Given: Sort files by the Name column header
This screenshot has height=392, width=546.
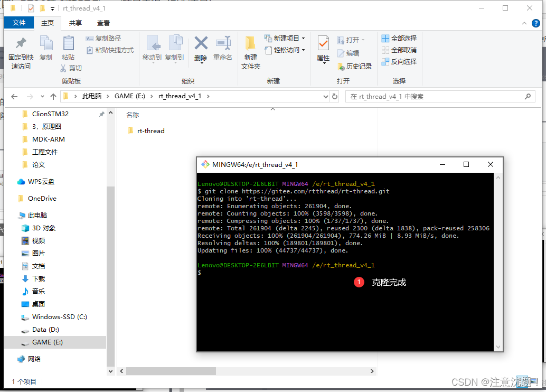Looking at the screenshot, I should 133,115.
